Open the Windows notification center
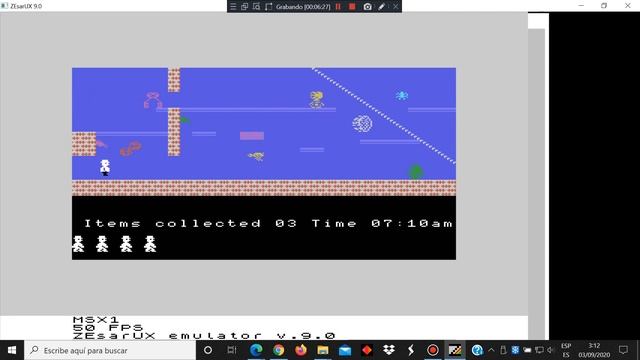 point(623,350)
